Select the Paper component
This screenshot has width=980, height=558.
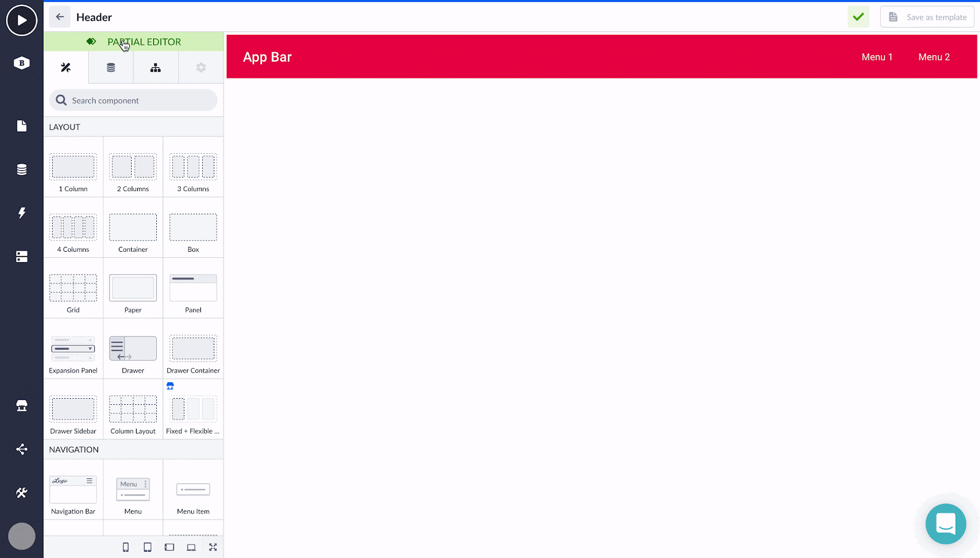[x=133, y=288]
